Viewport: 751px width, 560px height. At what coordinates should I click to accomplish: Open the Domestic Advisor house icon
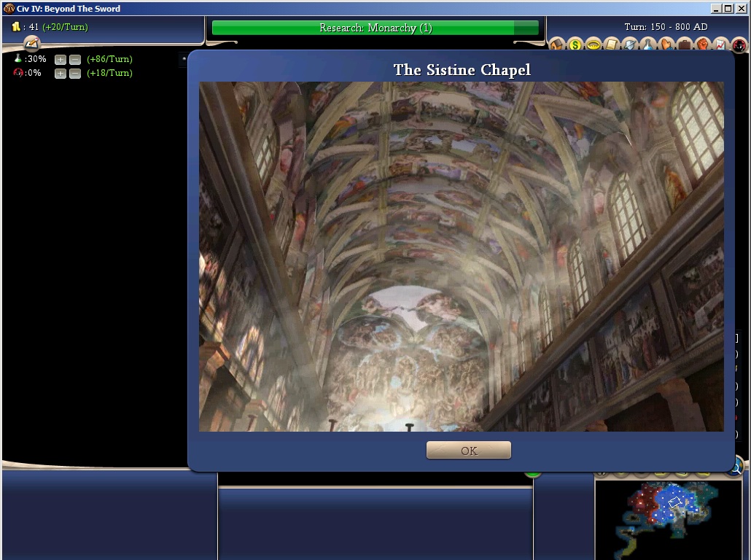tap(557, 45)
